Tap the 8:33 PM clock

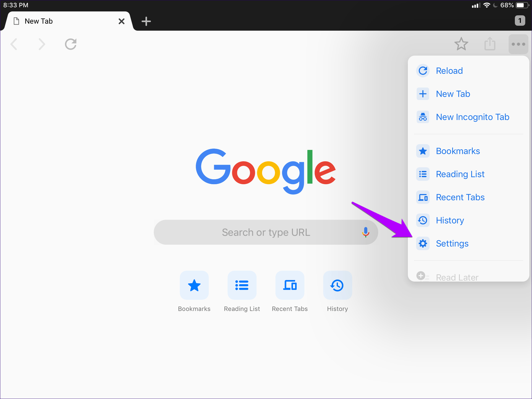pyautogui.click(x=16, y=5)
